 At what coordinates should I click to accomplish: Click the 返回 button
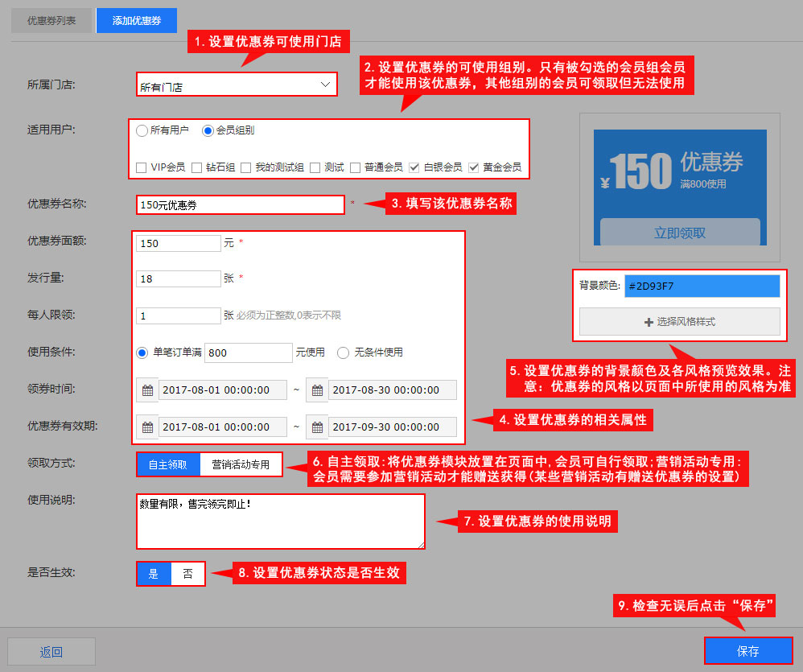pos(51,652)
